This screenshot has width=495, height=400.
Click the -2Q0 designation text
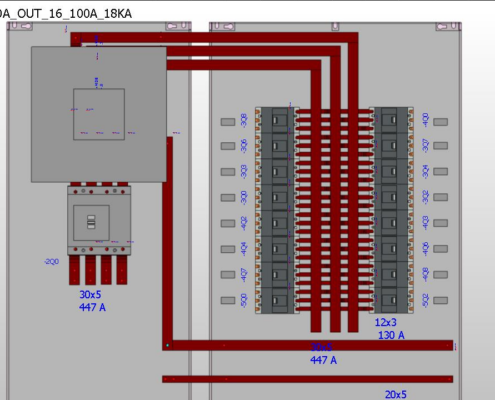[51, 262]
